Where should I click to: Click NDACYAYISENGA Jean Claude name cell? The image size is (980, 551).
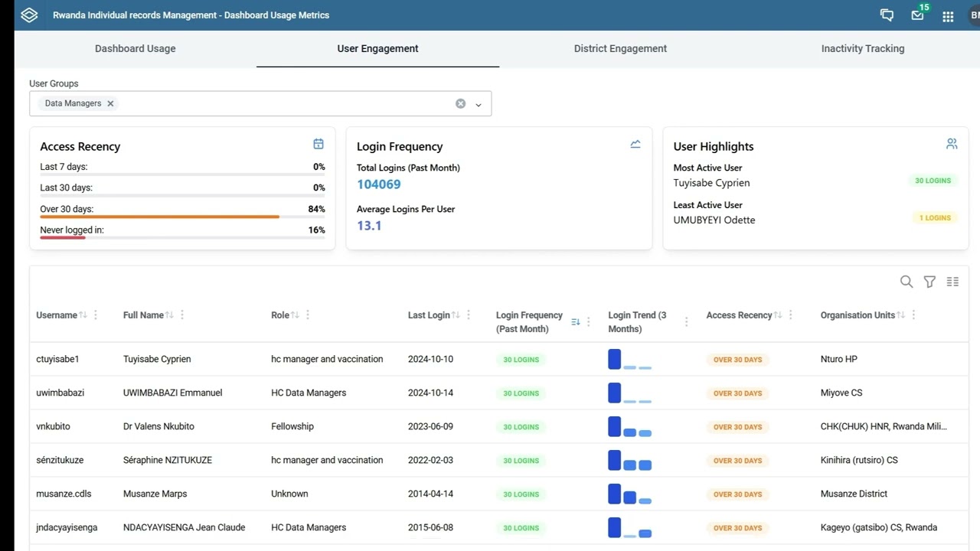(x=184, y=527)
